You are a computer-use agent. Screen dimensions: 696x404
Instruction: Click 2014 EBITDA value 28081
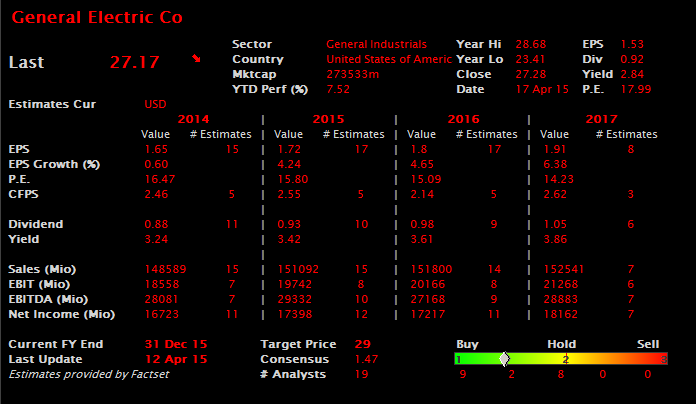point(162,299)
